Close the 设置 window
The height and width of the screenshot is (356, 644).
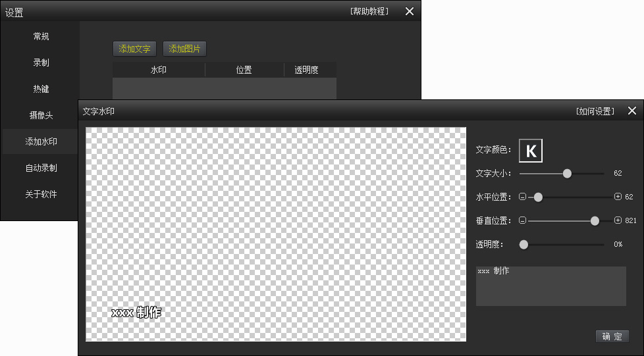410,11
